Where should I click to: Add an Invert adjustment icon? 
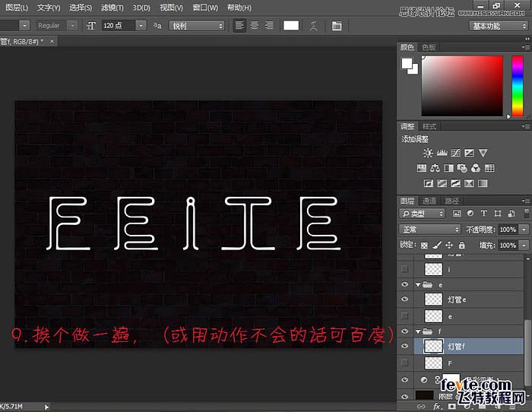[x=429, y=184]
